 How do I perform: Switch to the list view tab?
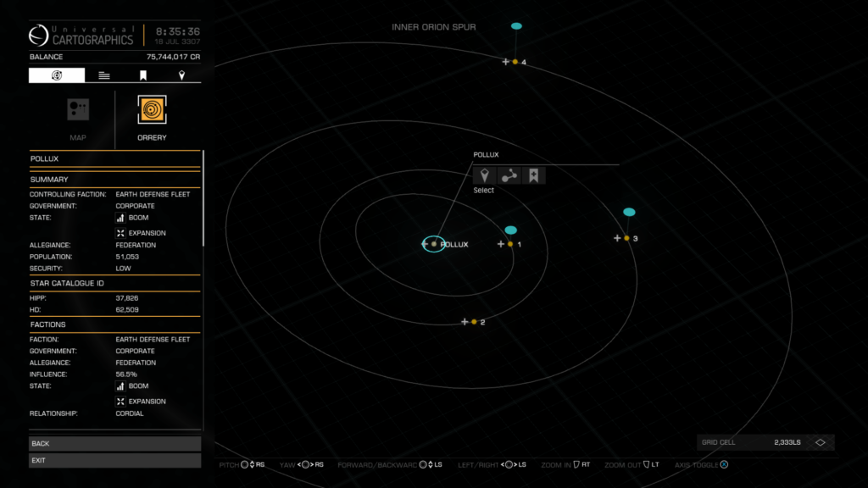tap(103, 75)
